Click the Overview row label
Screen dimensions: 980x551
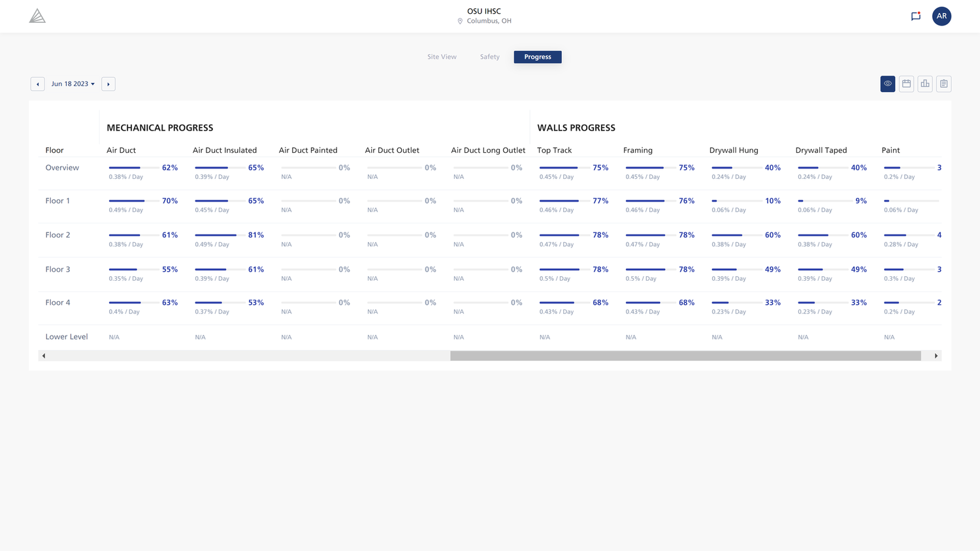pyautogui.click(x=61, y=167)
